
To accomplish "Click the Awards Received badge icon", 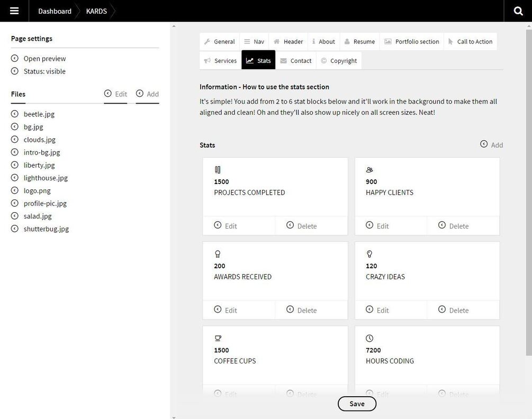I will point(218,254).
